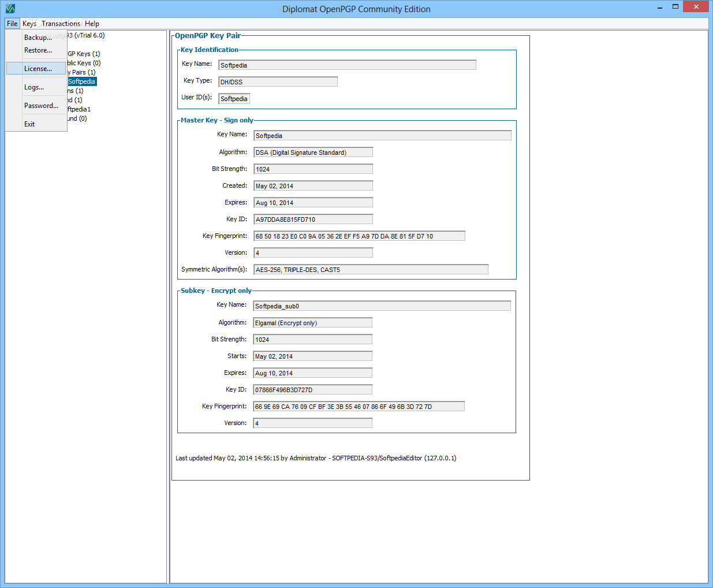Click the Subkey Key ID field 07866F496B3D727D

(312, 390)
